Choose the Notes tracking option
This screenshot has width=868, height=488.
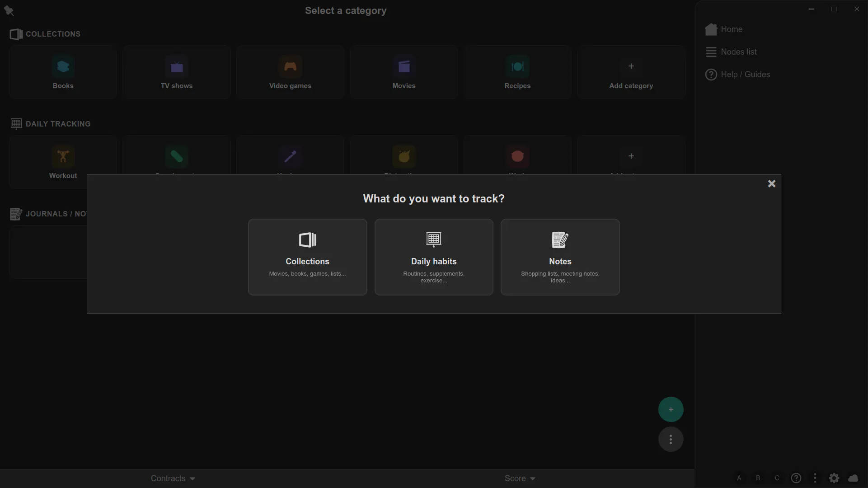click(x=560, y=257)
